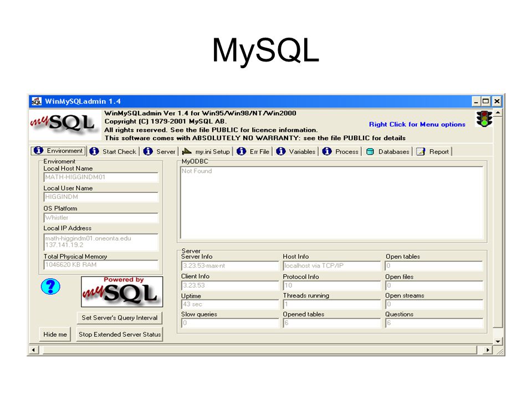Screen dimensions: 532x399
Task: Click the Environment tab info icon
Action: point(38,150)
